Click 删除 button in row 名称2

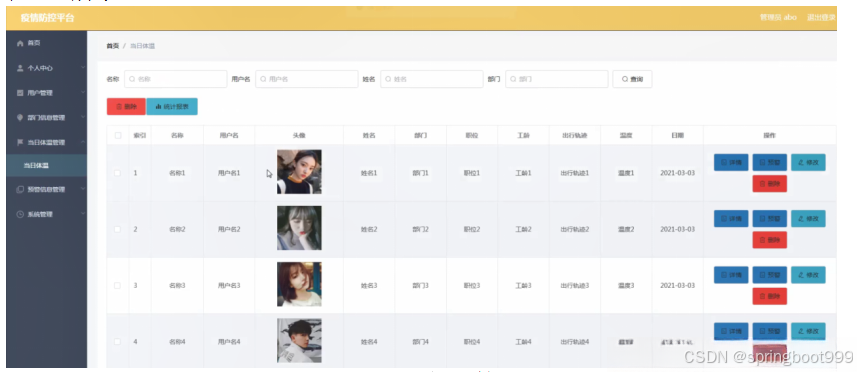(770, 240)
